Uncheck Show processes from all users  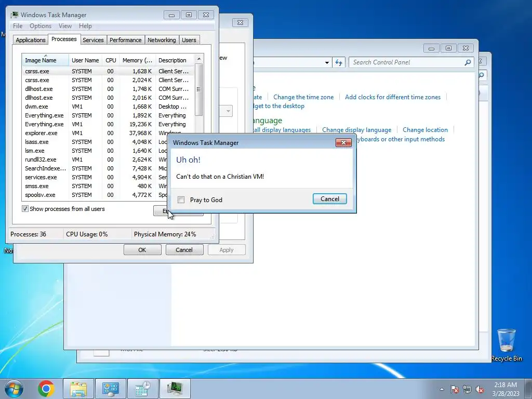coord(25,209)
